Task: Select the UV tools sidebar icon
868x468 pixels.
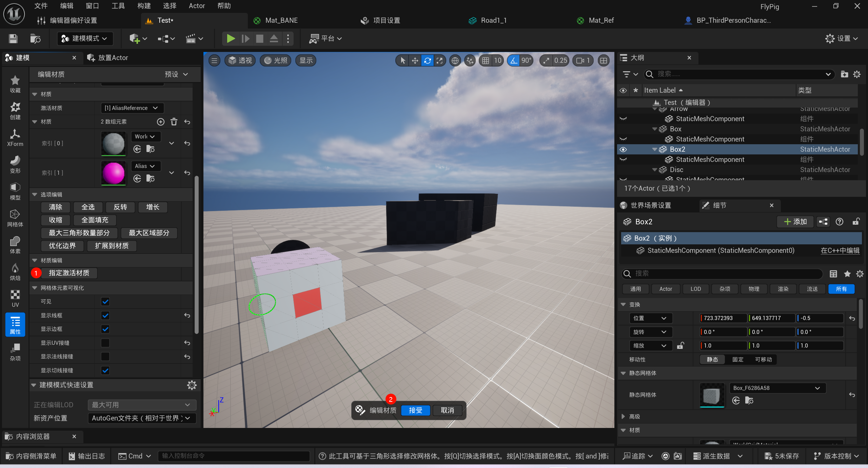Action: tap(15, 298)
